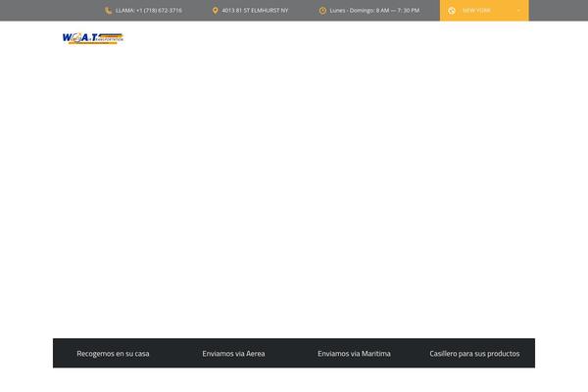Screen dimensions: 588x392
Task: Select the Enviamos via Maritima tab
Action: coord(354,354)
